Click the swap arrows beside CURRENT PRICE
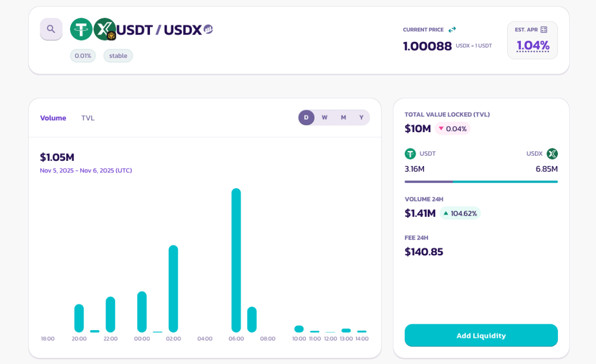Image resolution: width=596 pixels, height=364 pixels. click(x=451, y=29)
